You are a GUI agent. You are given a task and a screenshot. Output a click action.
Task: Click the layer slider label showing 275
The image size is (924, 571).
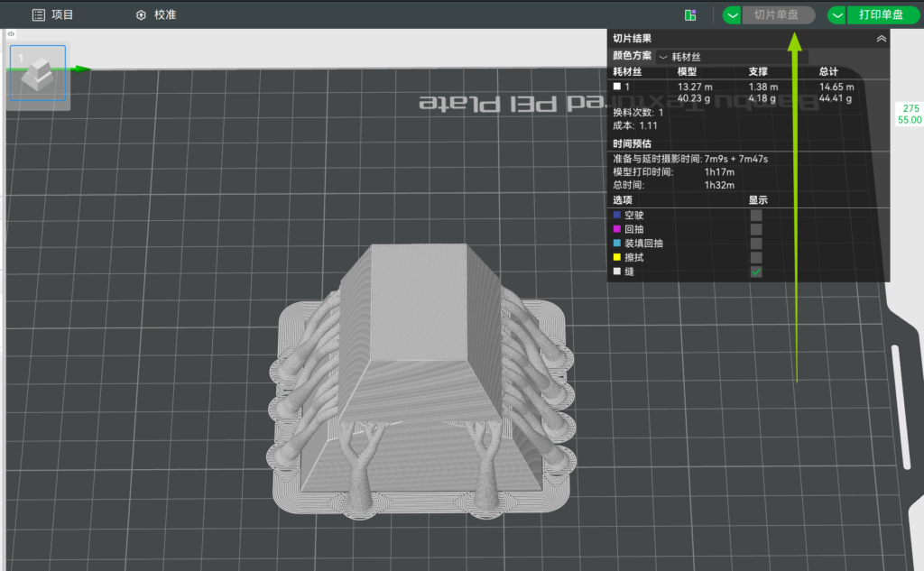tap(910, 108)
